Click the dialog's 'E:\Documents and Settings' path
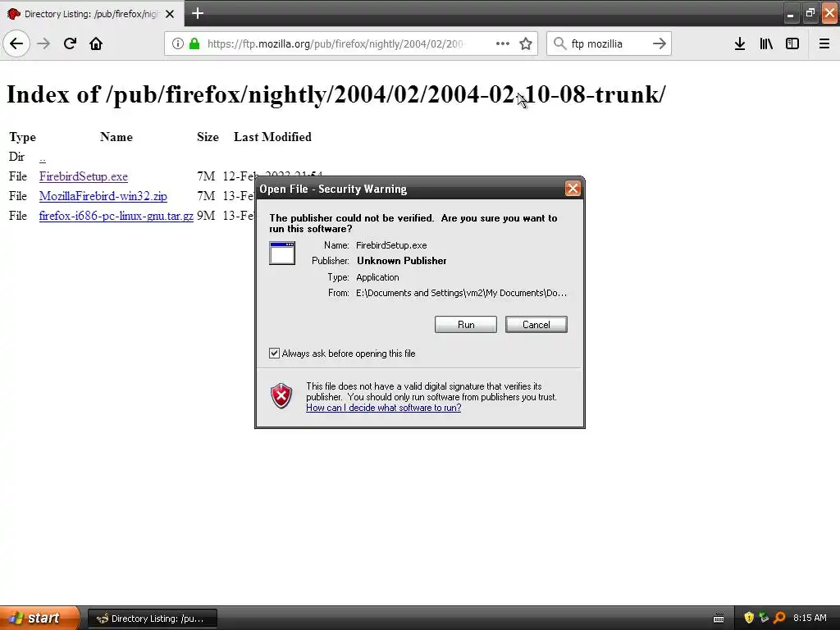This screenshot has height=630, width=840. point(461,293)
